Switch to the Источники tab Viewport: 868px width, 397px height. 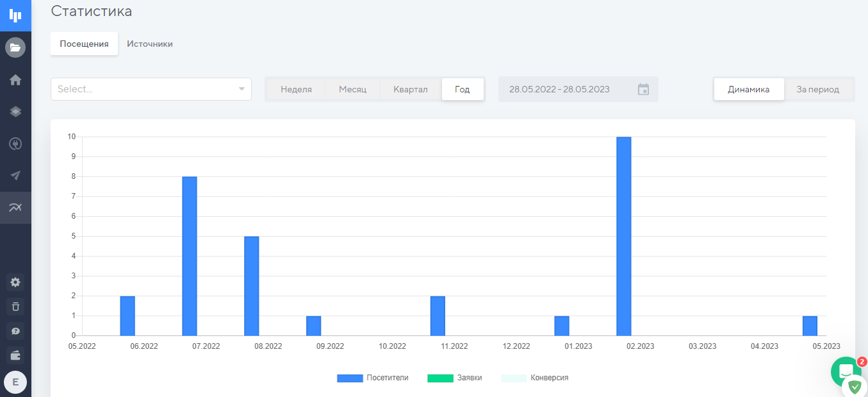coord(149,44)
